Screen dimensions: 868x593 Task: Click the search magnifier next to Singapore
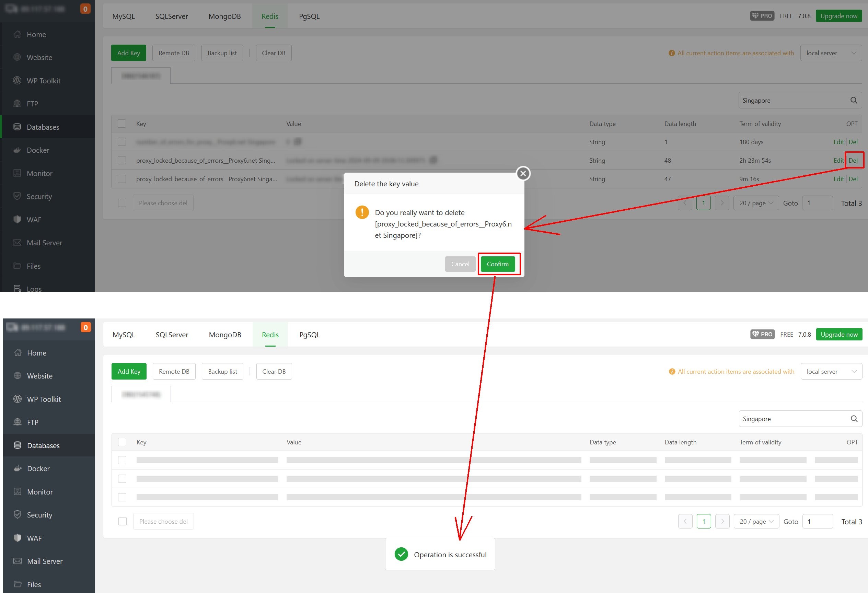[854, 100]
